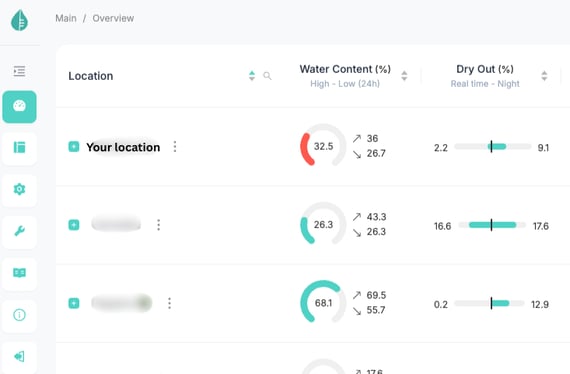Open the dashboard gauge sidebar icon
This screenshot has height=374, width=570.
[19, 106]
